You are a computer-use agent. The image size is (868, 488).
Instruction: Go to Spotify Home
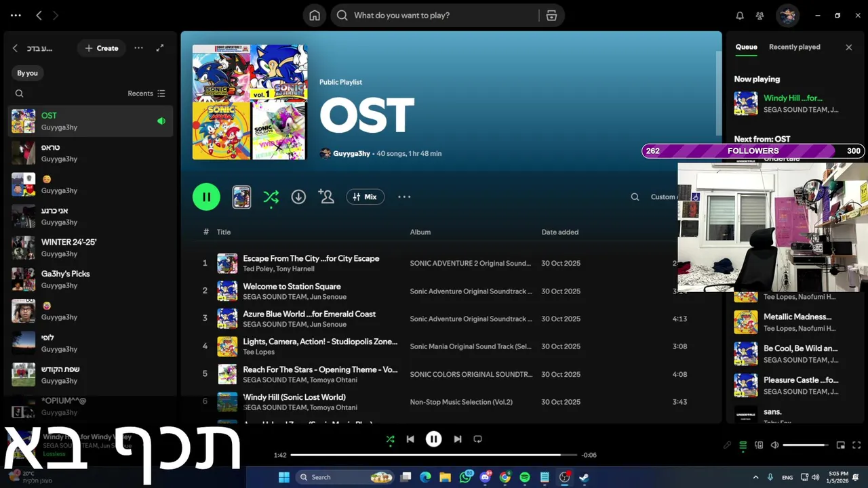315,16
